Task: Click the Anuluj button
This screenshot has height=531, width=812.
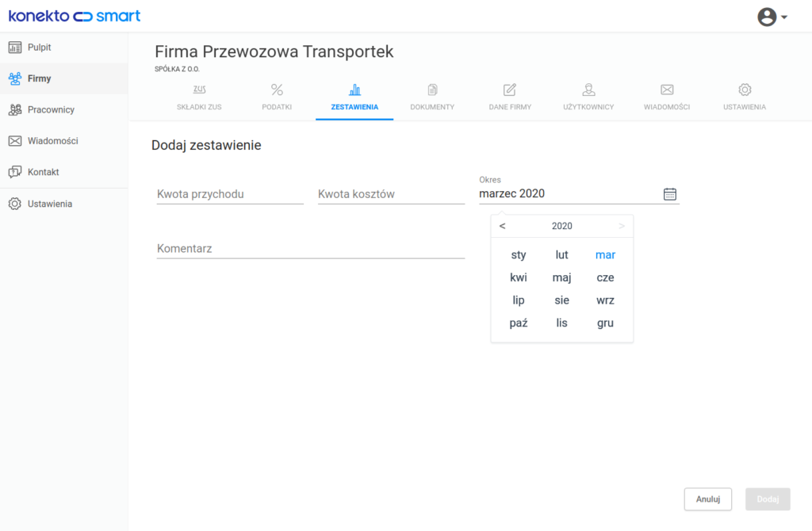Action: (708, 499)
